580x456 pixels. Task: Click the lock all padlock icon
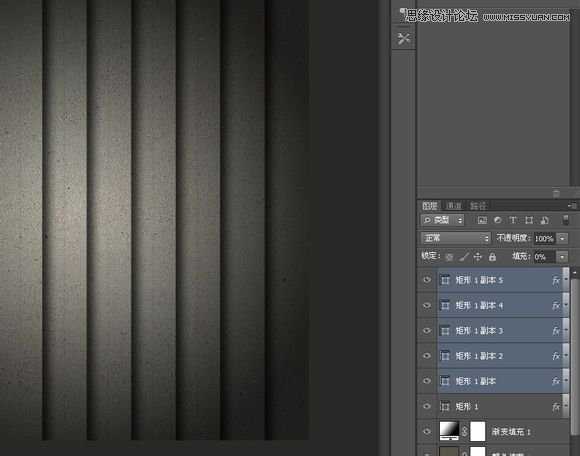[x=492, y=257]
